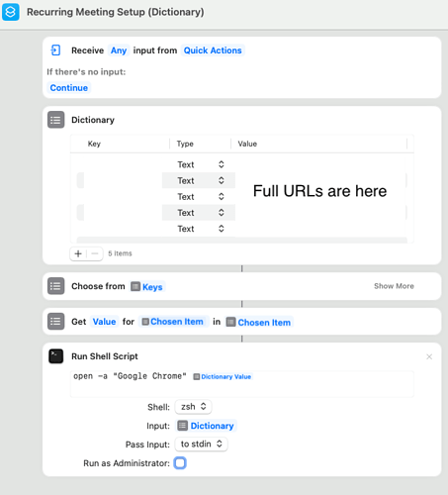Expand Show More on Choose from action

pos(394,286)
